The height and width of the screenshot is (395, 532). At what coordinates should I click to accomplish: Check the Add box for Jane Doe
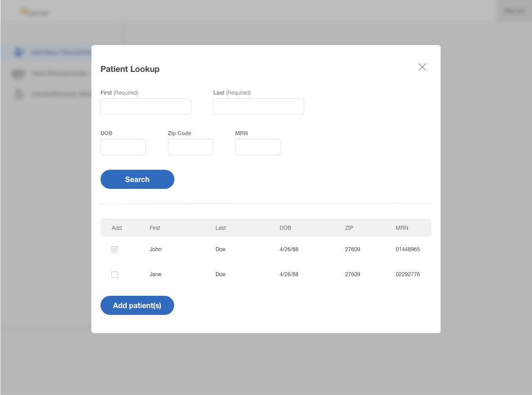tap(115, 274)
